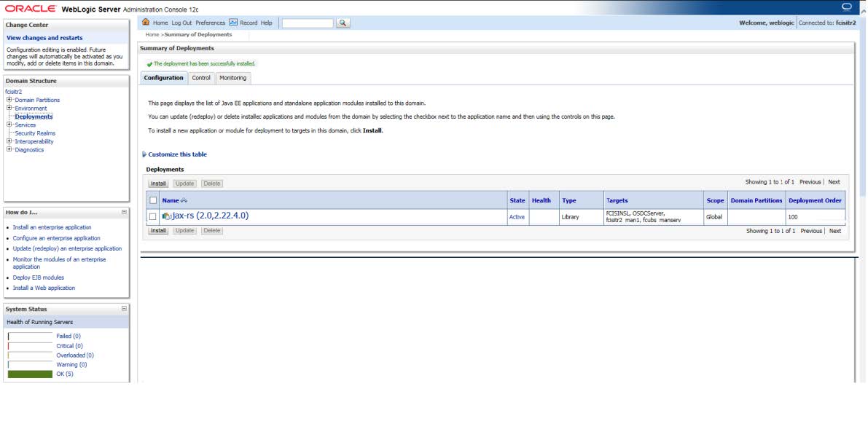Select Deployments in Domain Structure tree

pyautogui.click(x=34, y=117)
